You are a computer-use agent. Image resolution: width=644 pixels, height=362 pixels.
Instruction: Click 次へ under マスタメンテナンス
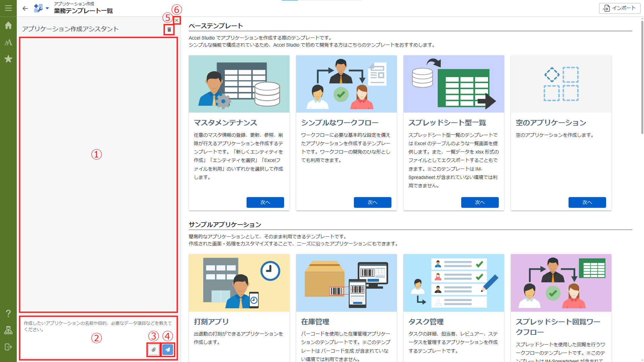coord(265,202)
